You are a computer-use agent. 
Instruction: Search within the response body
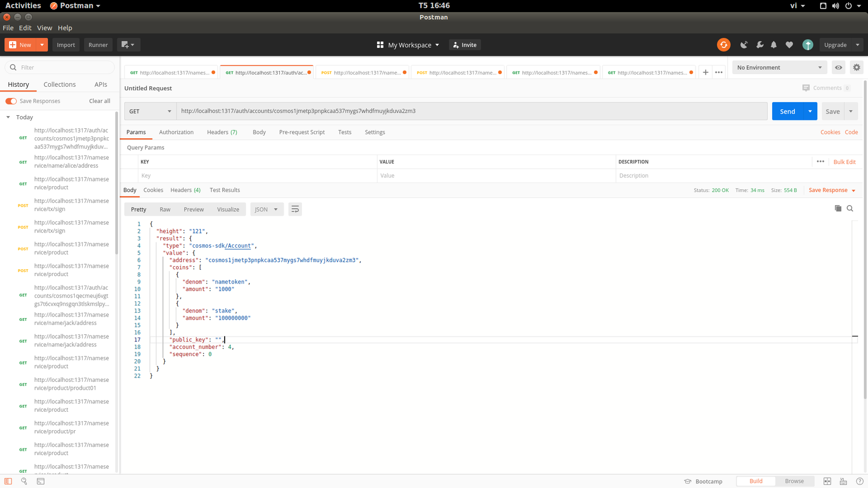click(x=850, y=209)
